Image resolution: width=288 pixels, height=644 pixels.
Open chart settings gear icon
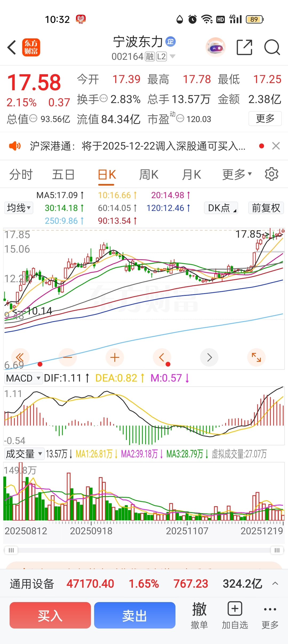(x=271, y=174)
